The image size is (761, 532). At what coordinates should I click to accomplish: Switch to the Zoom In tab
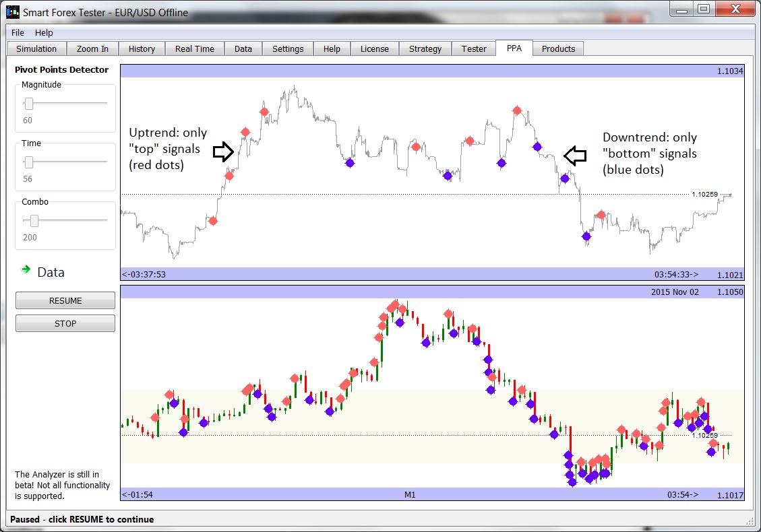tap(92, 49)
